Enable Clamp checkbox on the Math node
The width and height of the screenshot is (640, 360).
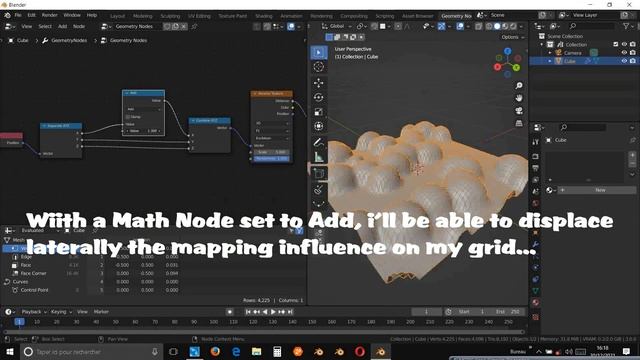128,117
